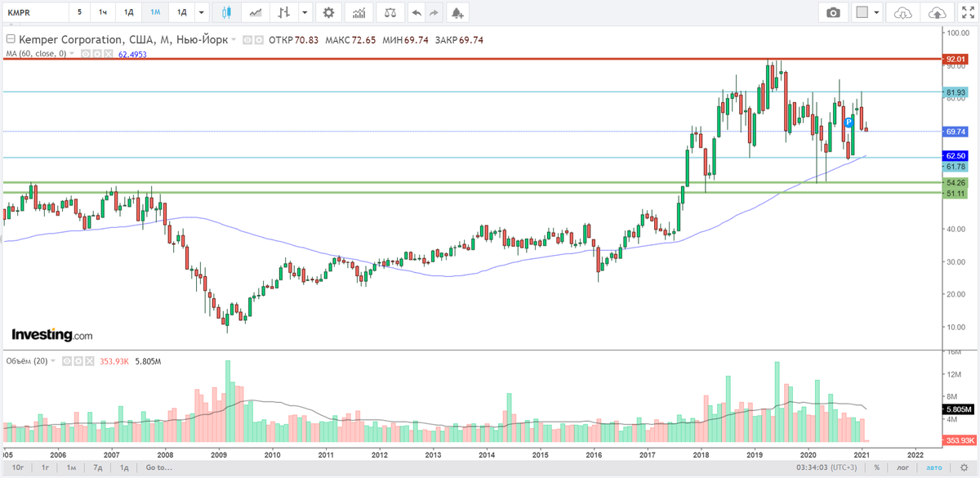
Task: Select the first 1Д daily interval
Action: point(129,12)
